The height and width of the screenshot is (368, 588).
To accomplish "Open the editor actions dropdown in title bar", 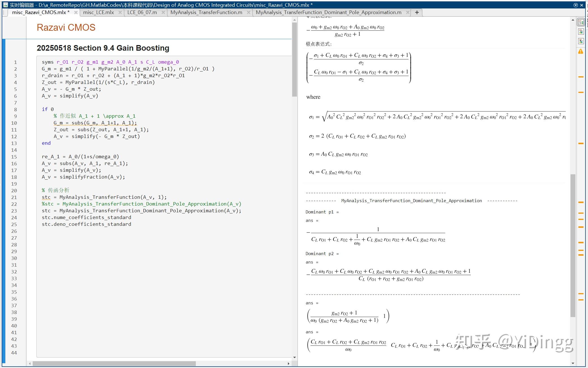I will click(576, 5).
